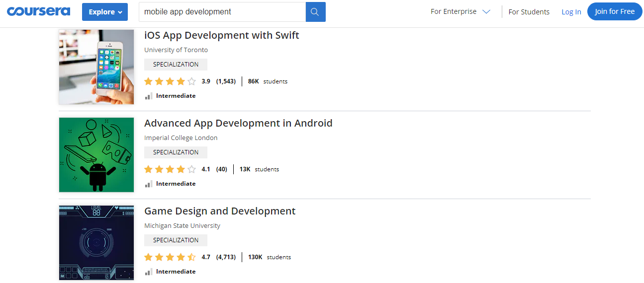The height and width of the screenshot is (283, 644).
Task: Click the green Android robot thumbnail
Action: coord(96,155)
